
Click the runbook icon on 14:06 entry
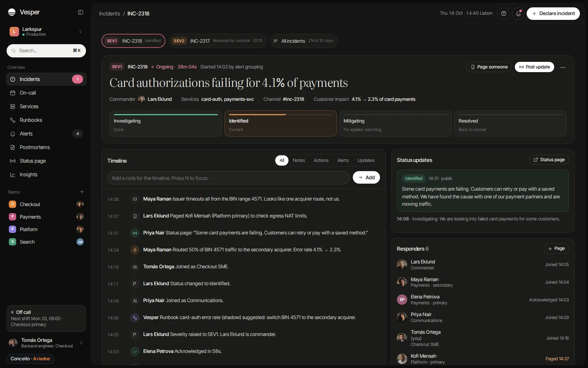click(x=135, y=318)
